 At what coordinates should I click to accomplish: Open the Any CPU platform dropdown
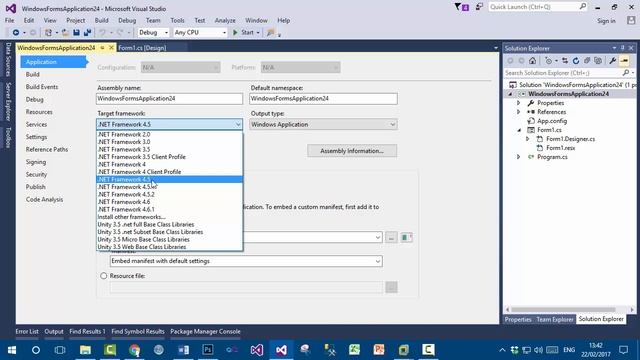click(x=200, y=32)
